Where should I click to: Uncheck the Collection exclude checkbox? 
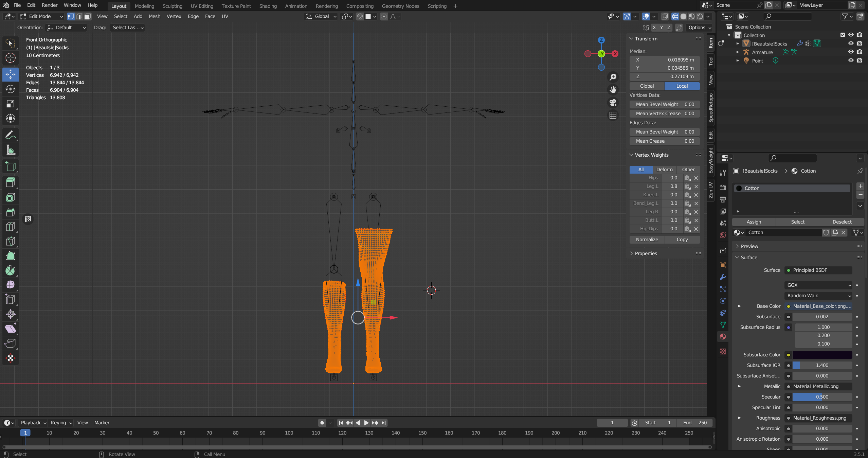click(842, 35)
